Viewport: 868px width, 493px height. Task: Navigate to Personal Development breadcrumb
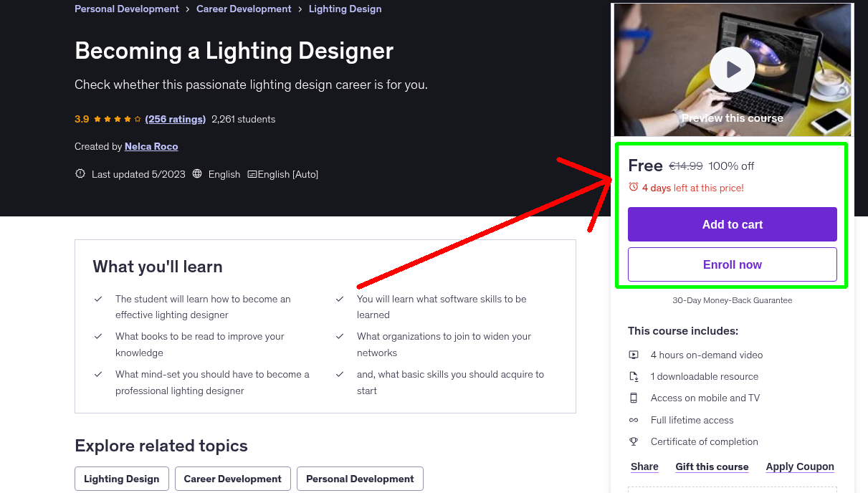click(126, 9)
